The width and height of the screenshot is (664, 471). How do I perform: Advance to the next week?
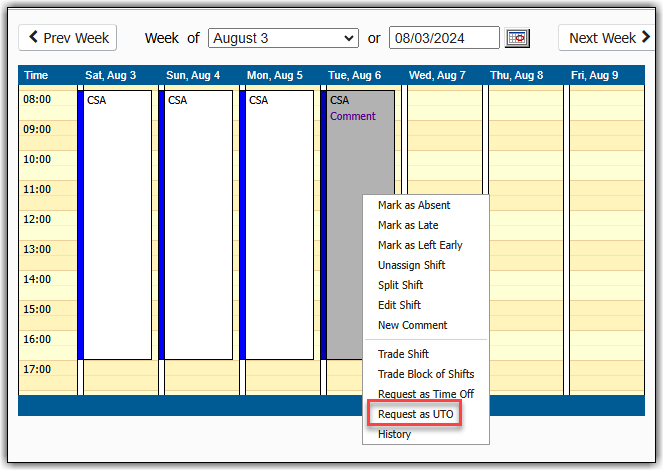pos(605,38)
